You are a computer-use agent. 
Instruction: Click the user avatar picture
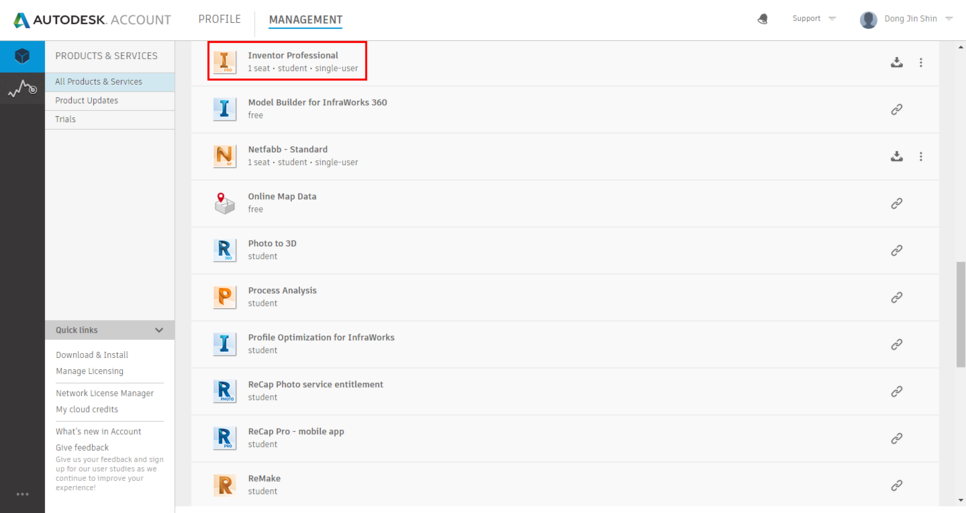tap(868, 20)
